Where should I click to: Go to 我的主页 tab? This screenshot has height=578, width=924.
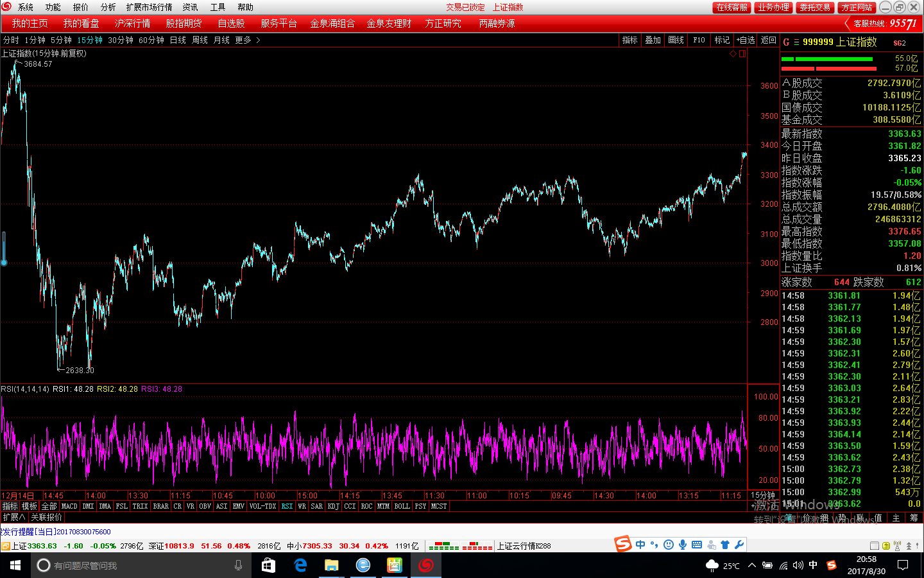30,23
